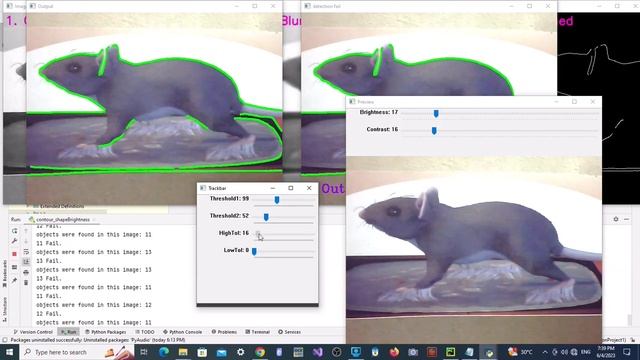Open the Terminal tab

point(258,332)
